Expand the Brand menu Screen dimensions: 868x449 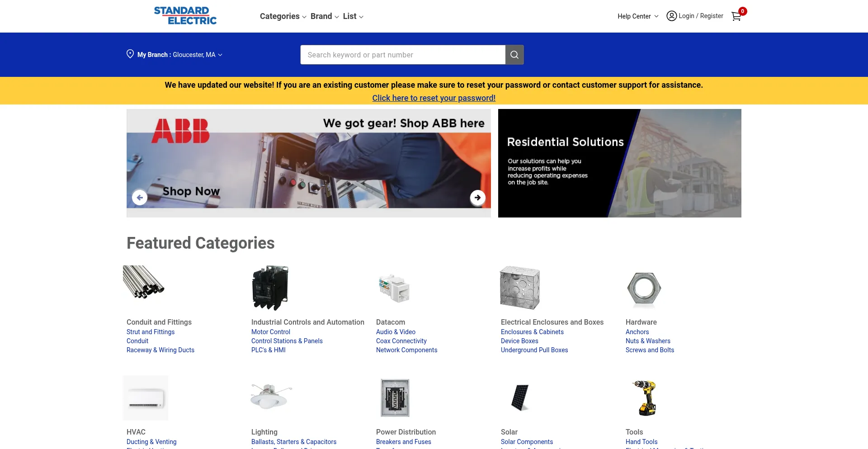[325, 16]
